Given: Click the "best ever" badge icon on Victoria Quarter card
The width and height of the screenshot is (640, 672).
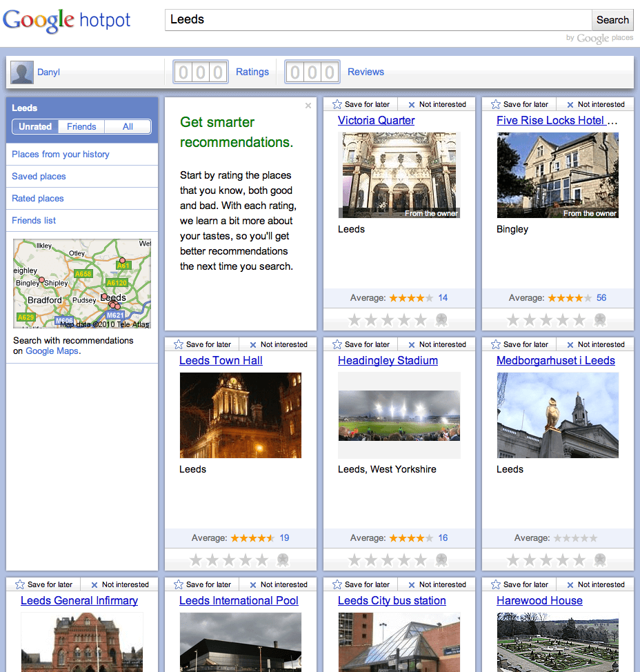Looking at the screenshot, I should (441, 320).
